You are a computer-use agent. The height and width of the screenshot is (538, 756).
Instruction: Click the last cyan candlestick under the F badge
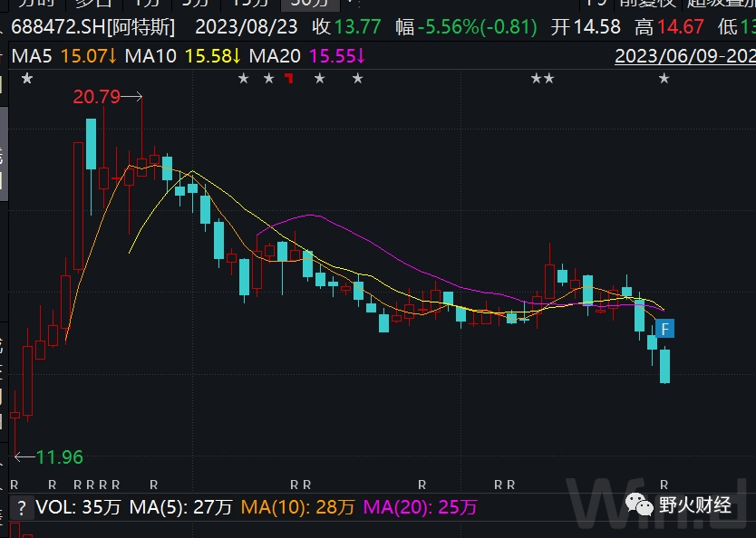tap(664, 366)
